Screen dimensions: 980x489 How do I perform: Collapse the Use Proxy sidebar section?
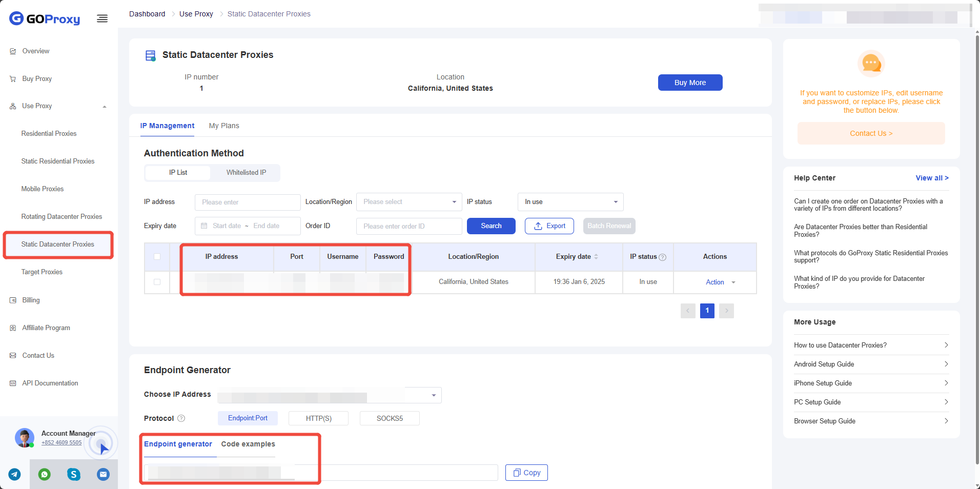coord(105,107)
